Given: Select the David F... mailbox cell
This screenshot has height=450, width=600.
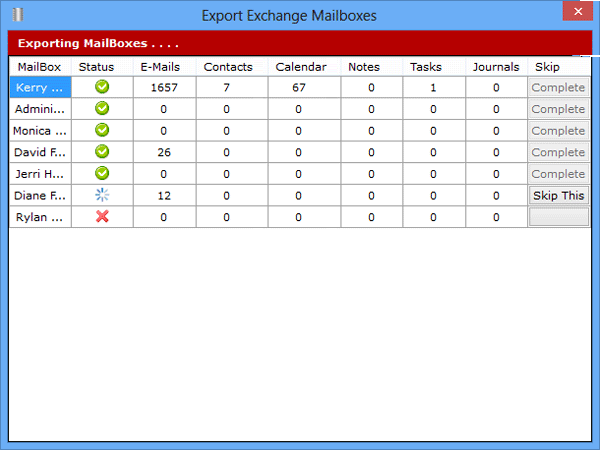Looking at the screenshot, I should 40,152.
